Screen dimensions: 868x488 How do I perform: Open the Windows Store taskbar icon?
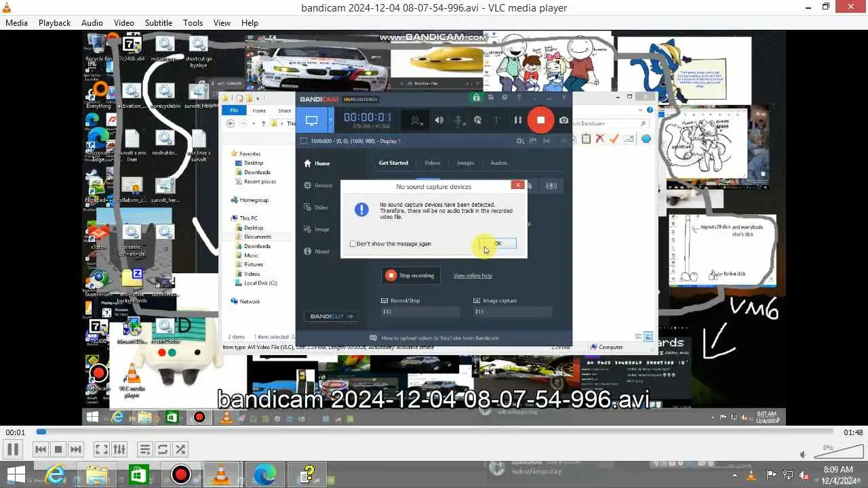coord(139,474)
